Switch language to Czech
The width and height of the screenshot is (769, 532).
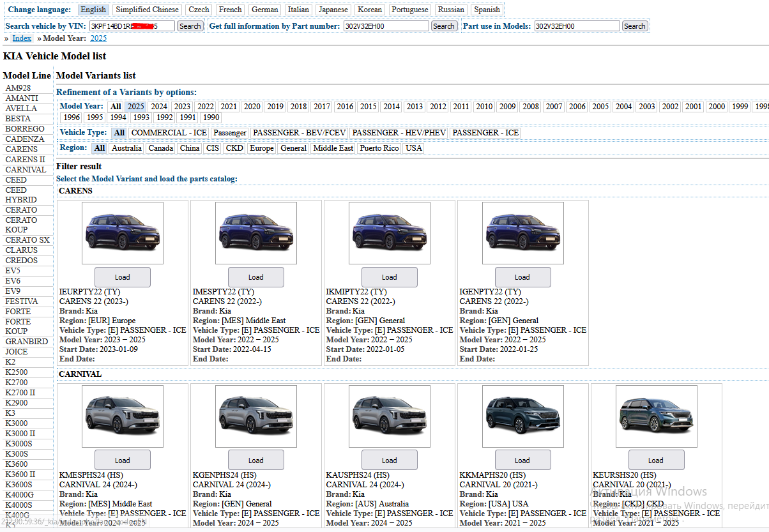(199, 10)
